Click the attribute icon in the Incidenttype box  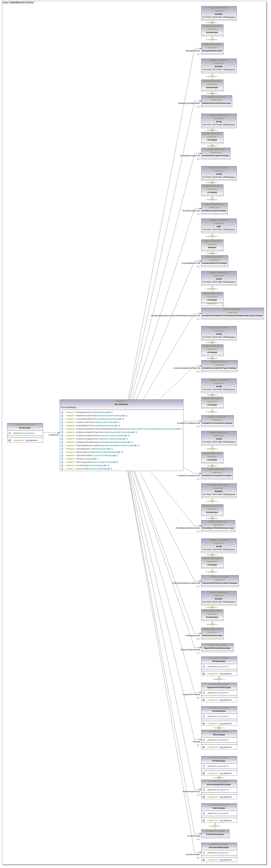9,433
